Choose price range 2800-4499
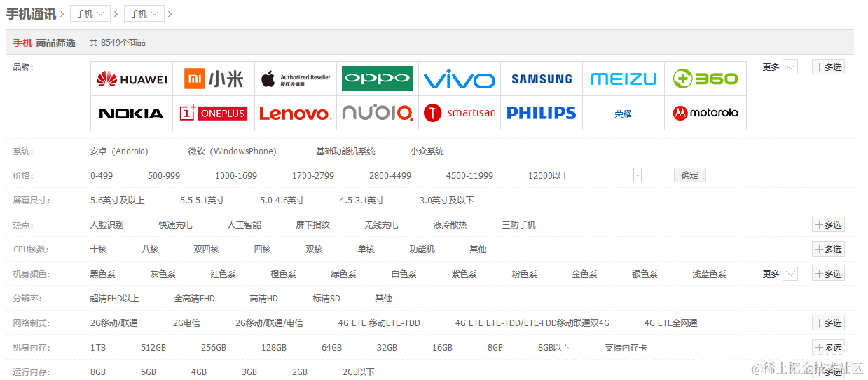 [390, 176]
